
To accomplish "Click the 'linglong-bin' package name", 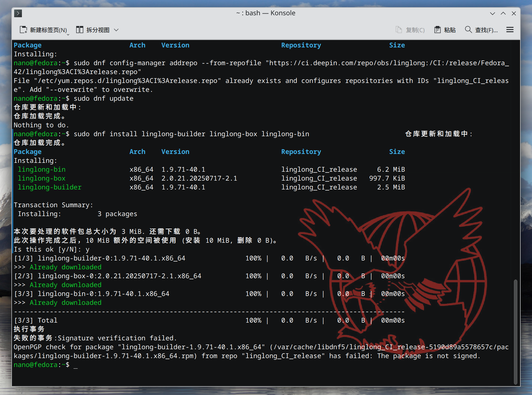I will tap(42, 169).
